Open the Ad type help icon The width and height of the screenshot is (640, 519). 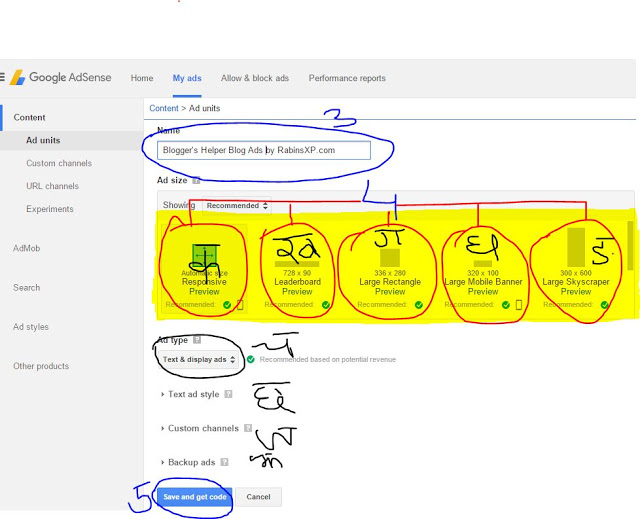197,339
